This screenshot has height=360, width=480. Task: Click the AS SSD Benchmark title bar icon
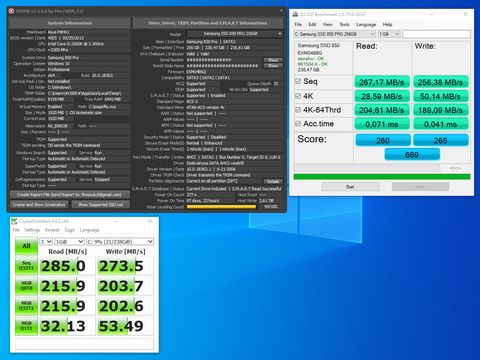[295, 14]
